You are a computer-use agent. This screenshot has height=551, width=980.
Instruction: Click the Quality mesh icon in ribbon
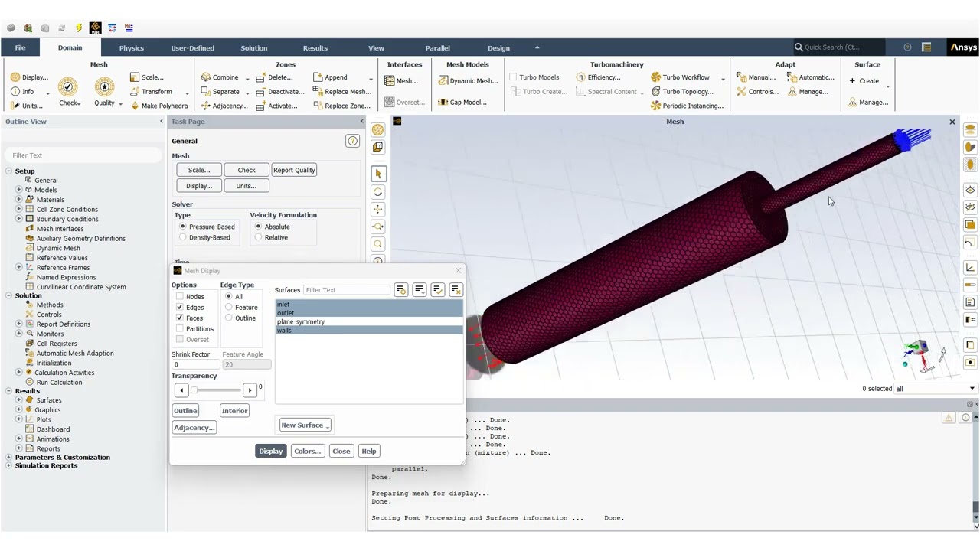point(104,86)
